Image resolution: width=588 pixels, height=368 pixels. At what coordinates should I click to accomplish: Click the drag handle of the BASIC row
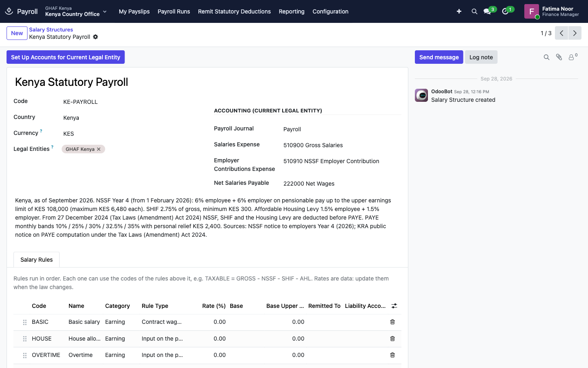click(25, 322)
